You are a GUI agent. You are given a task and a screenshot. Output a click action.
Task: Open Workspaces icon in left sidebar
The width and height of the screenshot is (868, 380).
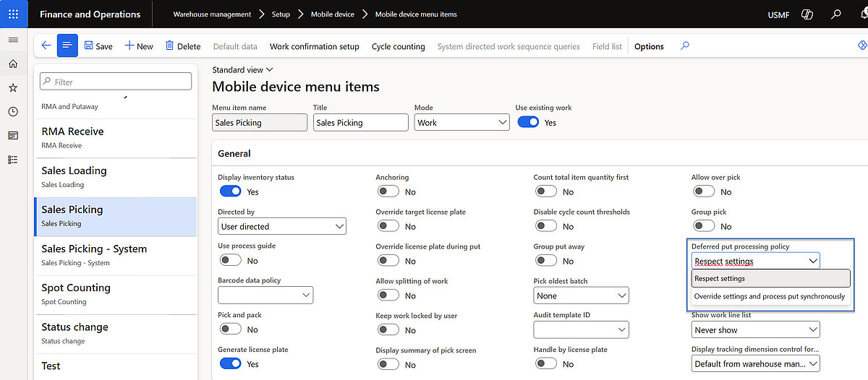pos(13,135)
